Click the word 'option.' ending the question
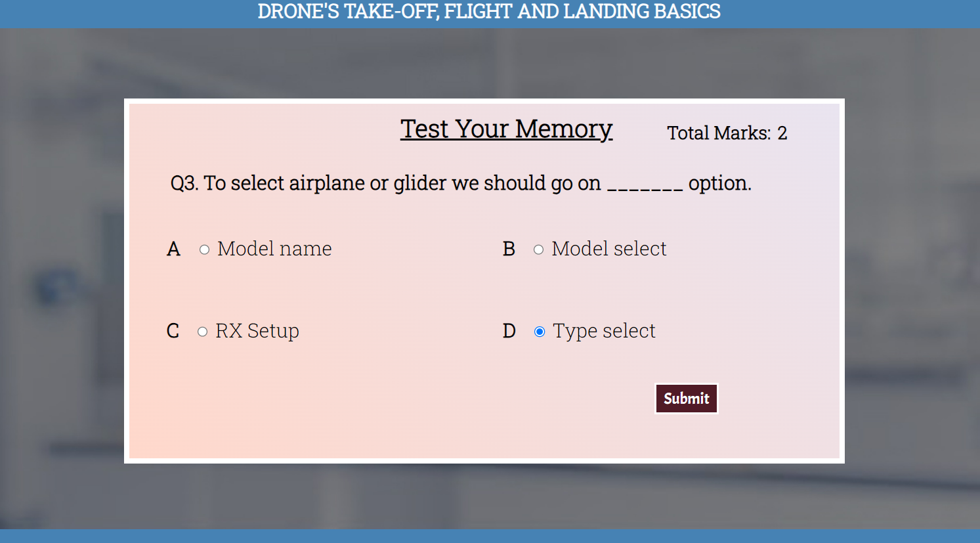The width and height of the screenshot is (980, 543). point(720,183)
